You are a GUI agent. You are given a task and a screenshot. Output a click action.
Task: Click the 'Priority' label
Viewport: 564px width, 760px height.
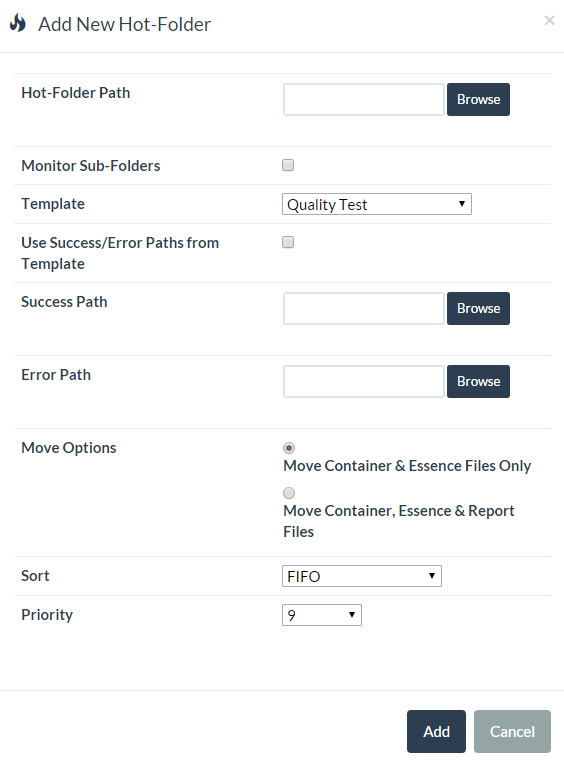(47, 615)
